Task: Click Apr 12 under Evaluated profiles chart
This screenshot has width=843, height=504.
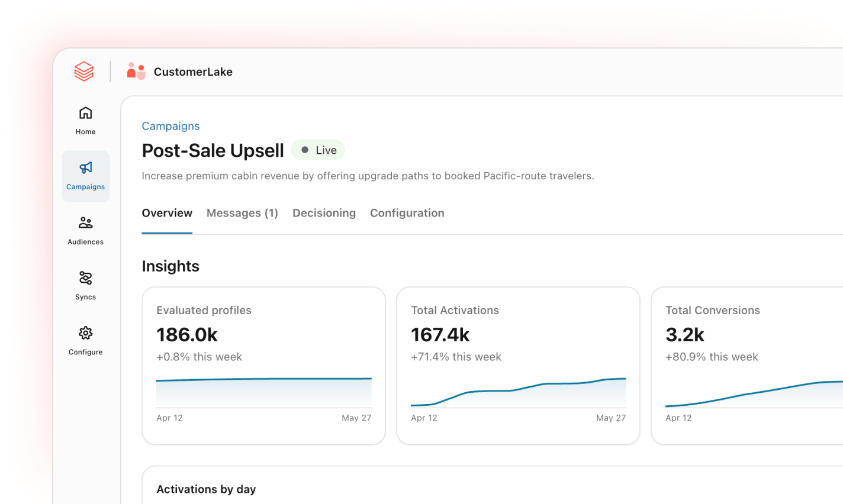Action: (169, 418)
